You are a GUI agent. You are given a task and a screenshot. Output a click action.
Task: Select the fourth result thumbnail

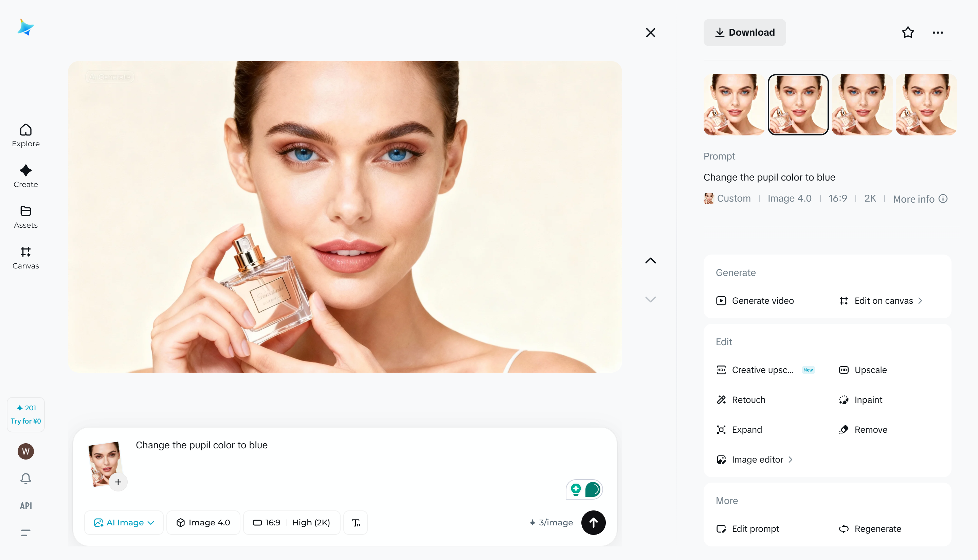coord(926,105)
